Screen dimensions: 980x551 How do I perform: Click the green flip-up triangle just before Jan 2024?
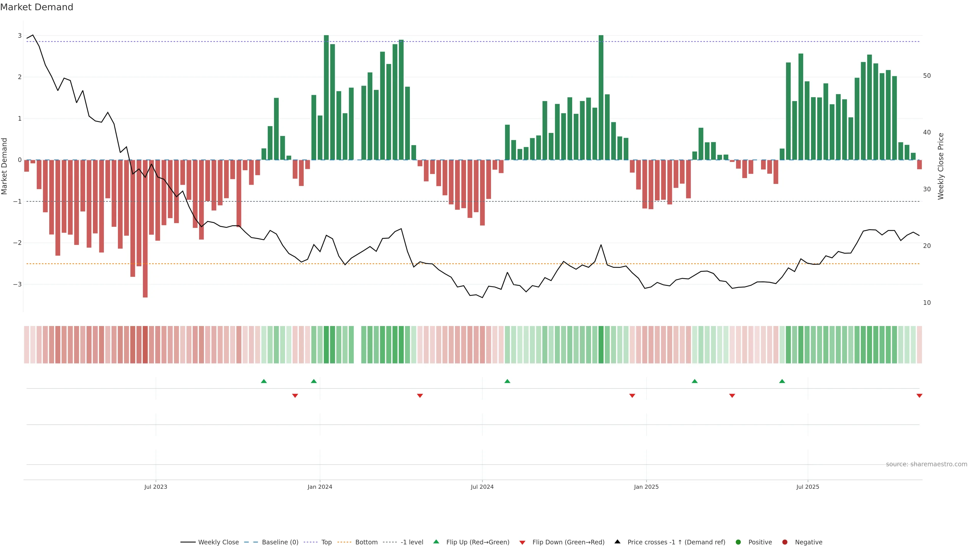point(313,381)
